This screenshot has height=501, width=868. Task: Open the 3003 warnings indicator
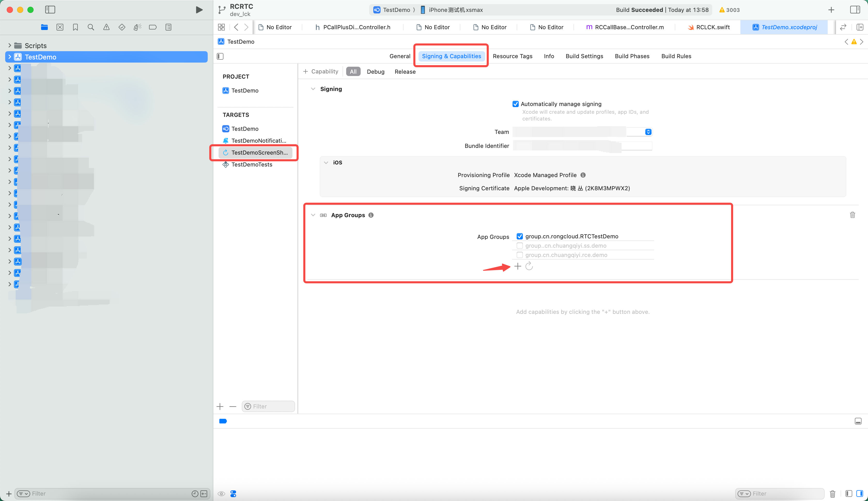tap(729, 10)
